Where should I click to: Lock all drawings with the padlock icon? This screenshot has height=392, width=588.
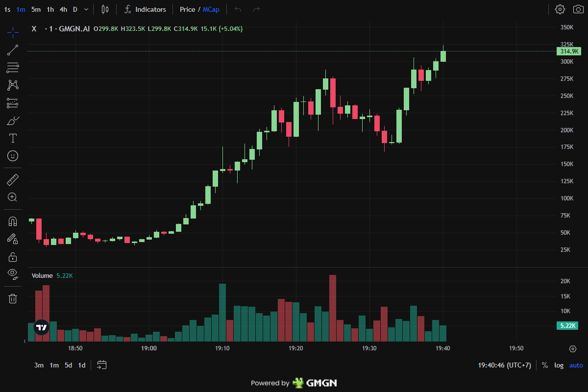point(12,256)
